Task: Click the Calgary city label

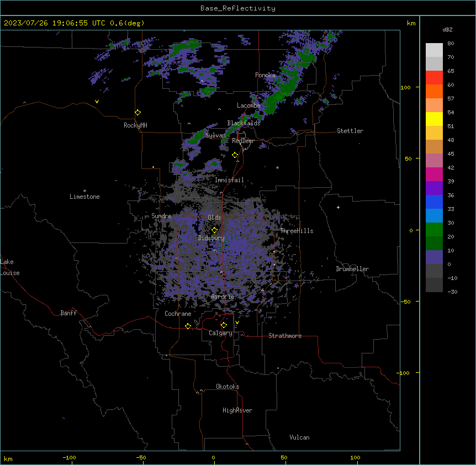Action: click(x=220, y=333)
